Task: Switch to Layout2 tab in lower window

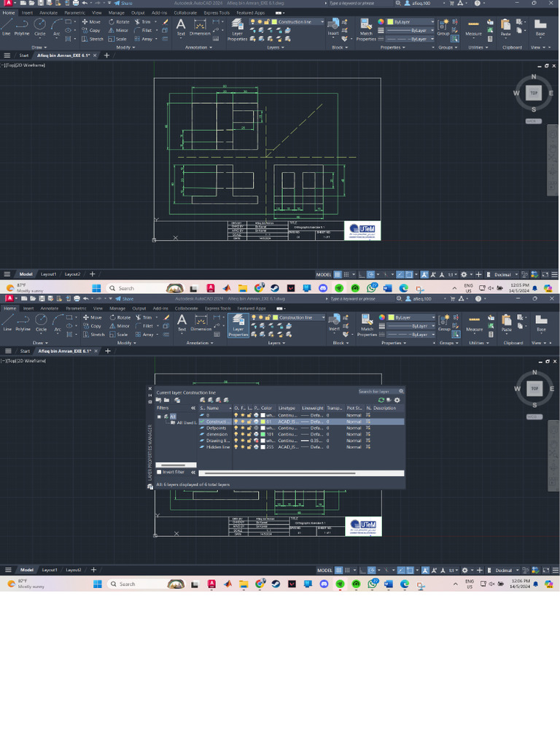Action: [x=74, y=570]
